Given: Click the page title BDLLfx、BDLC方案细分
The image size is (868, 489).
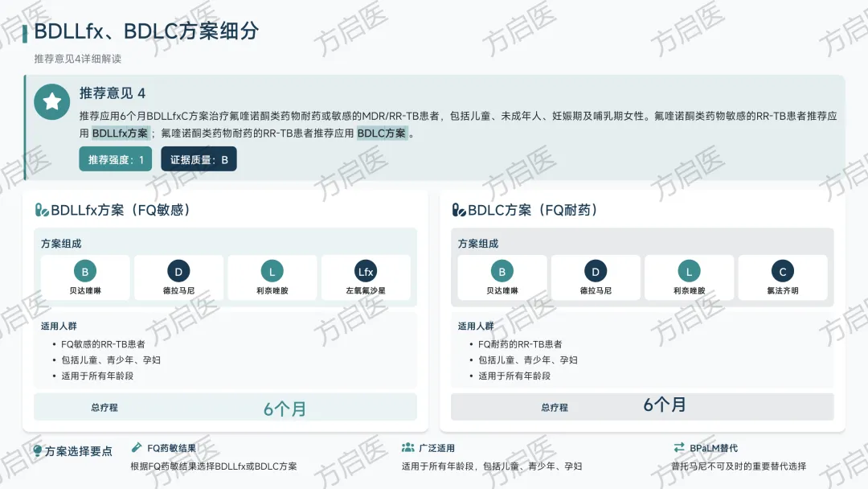Looking at the screenshot, I should [x=146, y=31].
